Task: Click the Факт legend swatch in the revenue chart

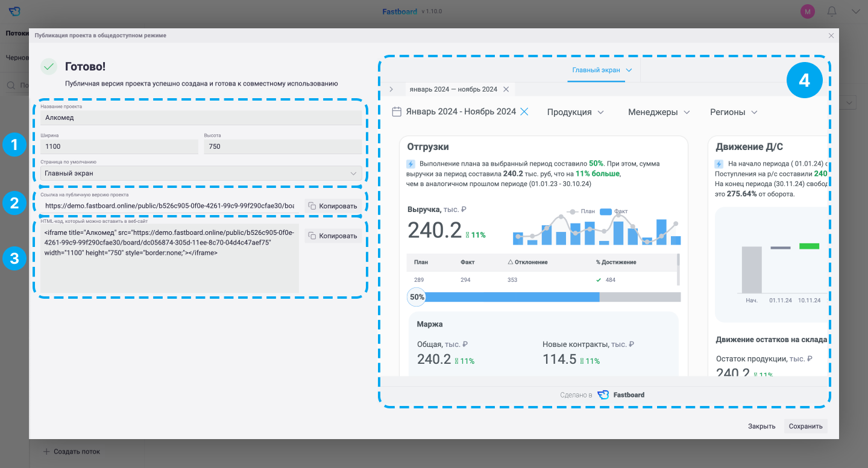Action: click(605, 211)
